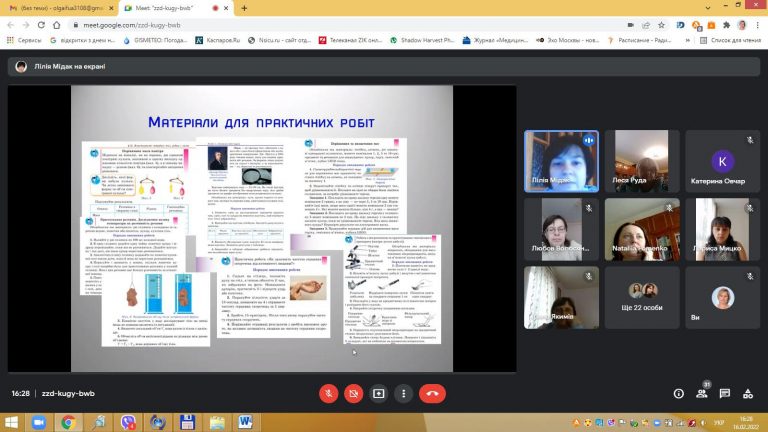Show the participants people panel

[702, 393]
